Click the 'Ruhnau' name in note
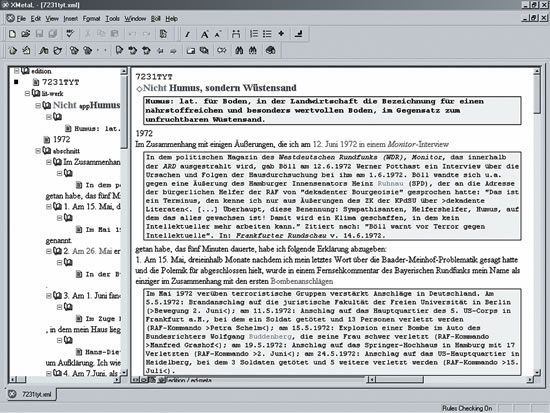This screenshot has width=550, height=413. tap(390, 184)
